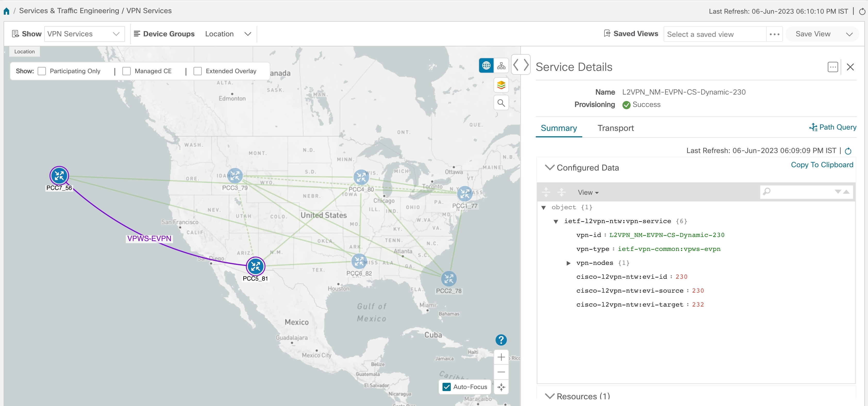This screenshot has width=868, height=406.
Task: Open the map layers icon
Action: [501, 85]
